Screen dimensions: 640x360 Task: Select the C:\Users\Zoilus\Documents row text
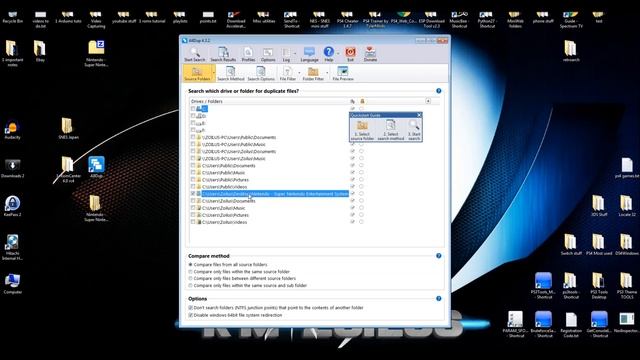click(229, 201)
